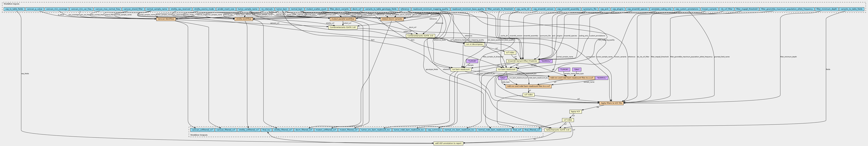Viewport: 868px width, 146px height.
Task: Pick the vep_plugins input node
Action: (618, 9)
